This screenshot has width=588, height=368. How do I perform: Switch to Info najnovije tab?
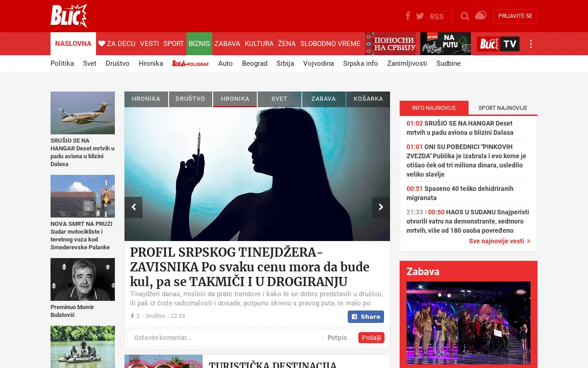[x=434, y=108]
